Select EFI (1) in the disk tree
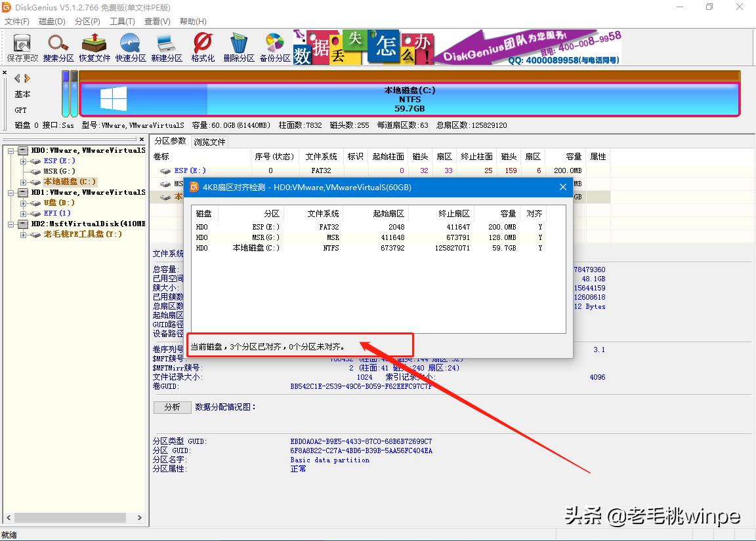 tap(57, 213)
